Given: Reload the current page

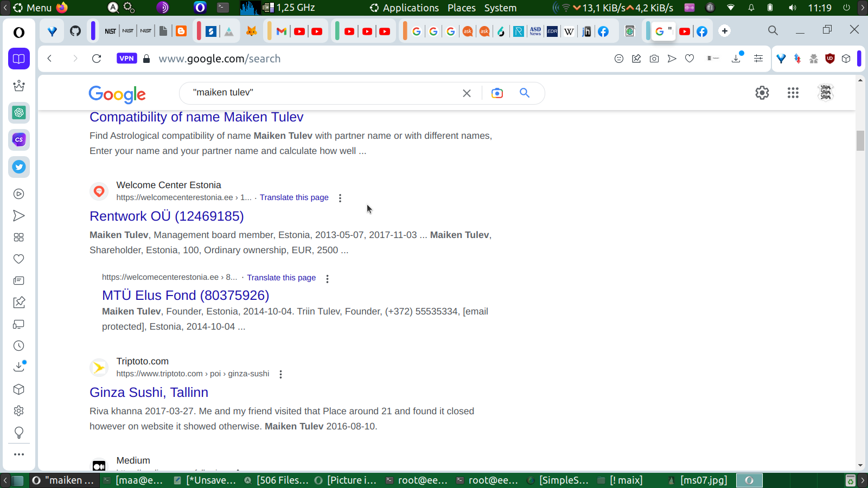Looking at the screenshot, I should (97, 59).
